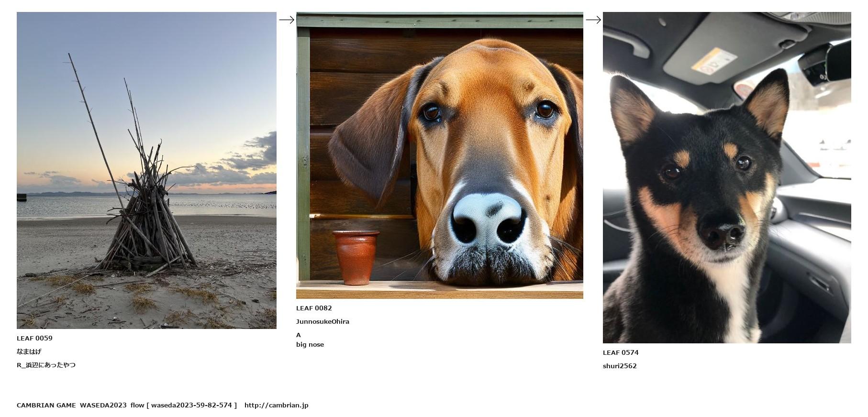Click the flow waseda2023-59-82-574 identifier
The width and height of the screenshot is (868, 417).
(184, 405)
